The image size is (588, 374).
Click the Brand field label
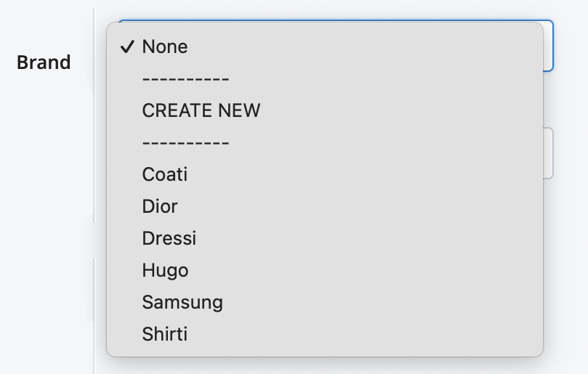[44, 62]
